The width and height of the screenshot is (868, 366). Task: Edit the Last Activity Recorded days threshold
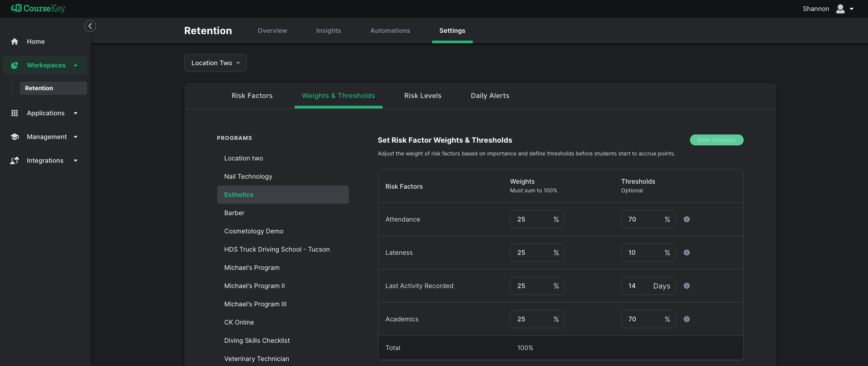(648, 286)
